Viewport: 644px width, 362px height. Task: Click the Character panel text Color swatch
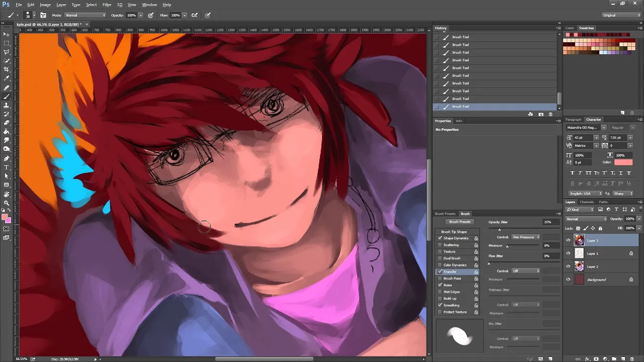point(623,162)
